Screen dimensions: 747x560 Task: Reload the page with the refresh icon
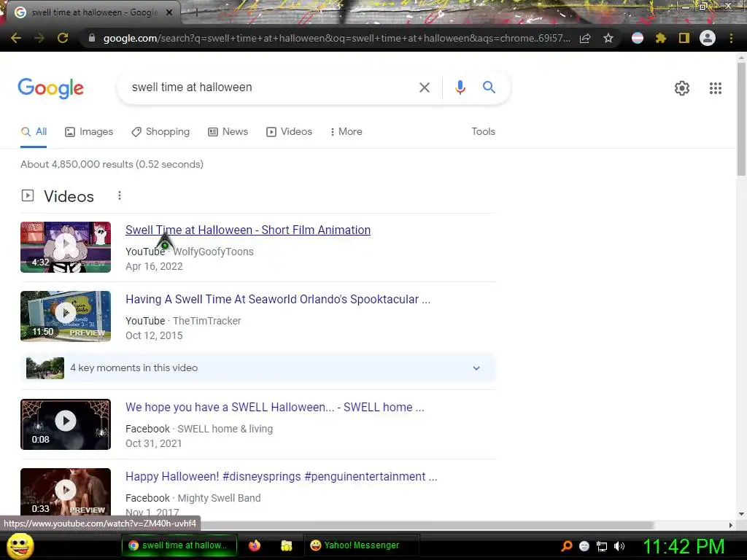(63, 38)
